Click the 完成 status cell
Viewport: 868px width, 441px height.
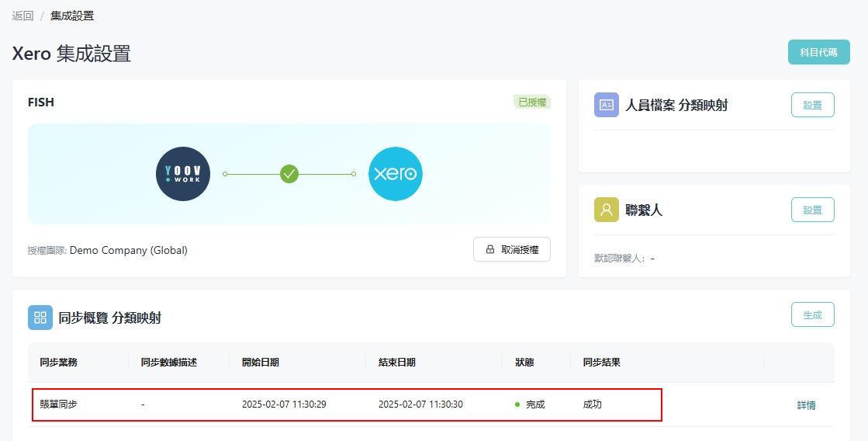click(x=530, y=405)
